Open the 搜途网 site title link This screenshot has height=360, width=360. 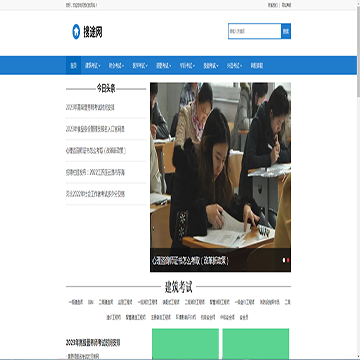pyautogui.click(x=93, y=32)
